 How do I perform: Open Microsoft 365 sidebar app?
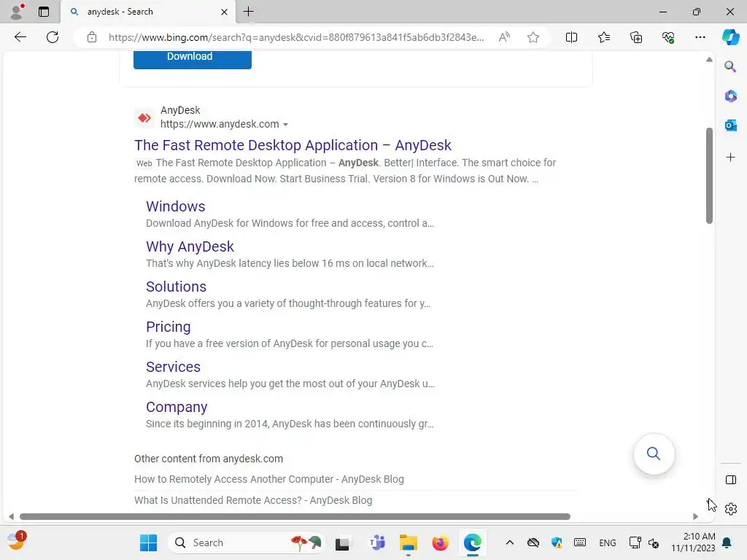pyautogui.click(x=730, y=96)
